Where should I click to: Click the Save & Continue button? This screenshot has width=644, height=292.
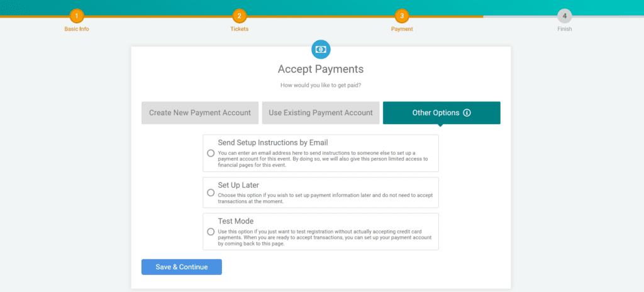[182, 267]
